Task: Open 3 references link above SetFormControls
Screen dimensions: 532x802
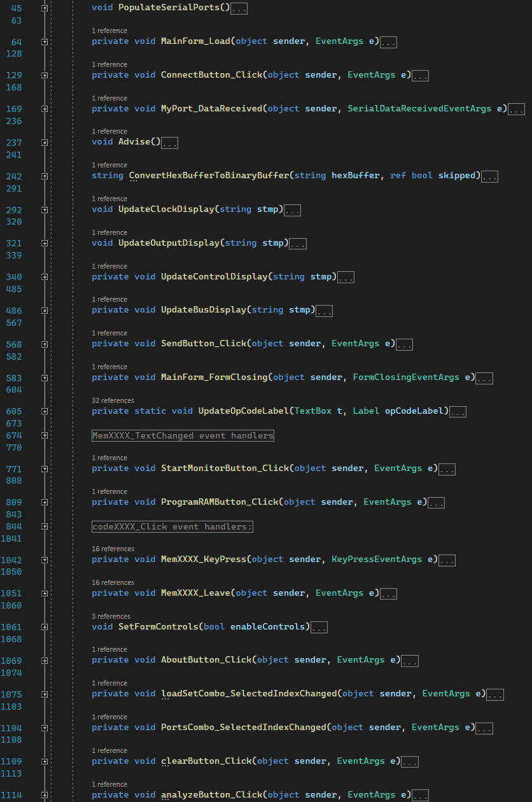Action: coord(111,616)
